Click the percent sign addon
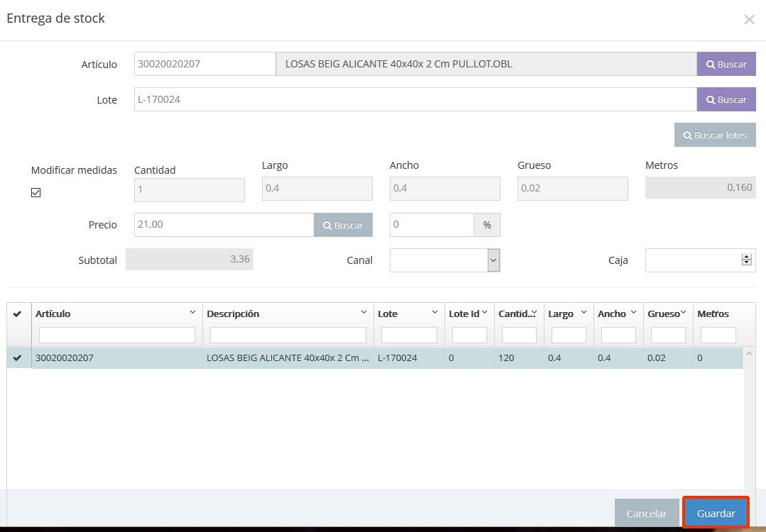 click(x=486, y=225)
